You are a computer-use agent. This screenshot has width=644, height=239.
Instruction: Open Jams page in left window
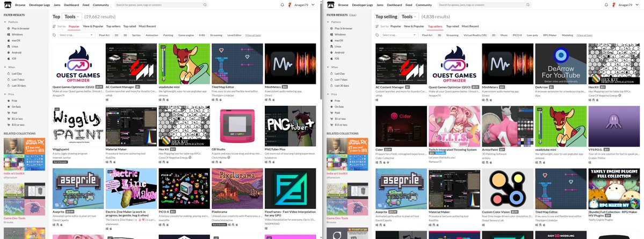pos(57,5)
